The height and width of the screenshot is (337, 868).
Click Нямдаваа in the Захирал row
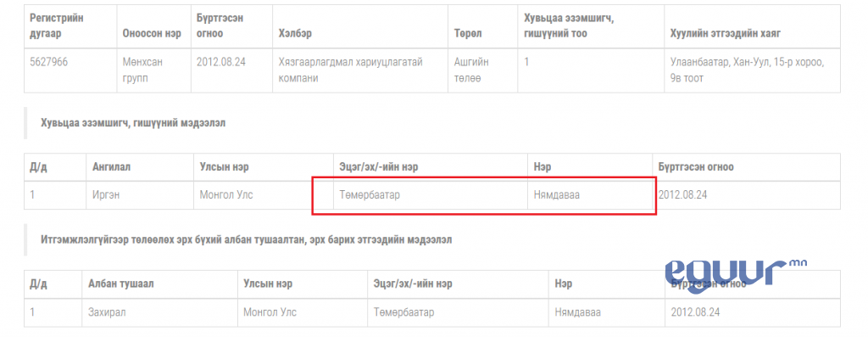[578, 312]
